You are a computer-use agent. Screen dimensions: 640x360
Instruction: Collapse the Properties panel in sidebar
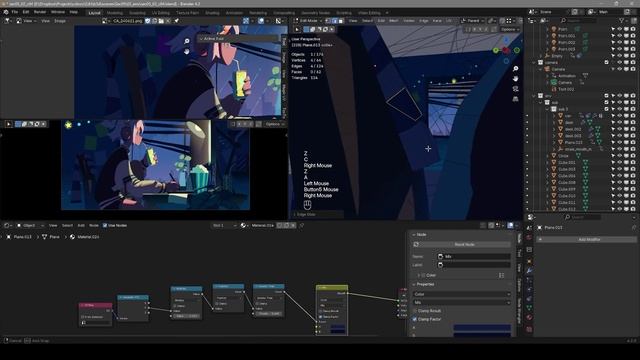coord(423,284)
